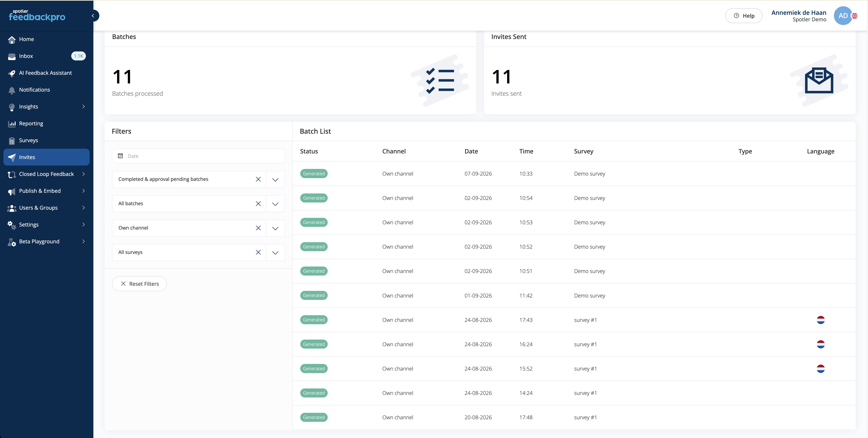
Task: Click the Beta Playground flask icon
Action: [12, 242]
